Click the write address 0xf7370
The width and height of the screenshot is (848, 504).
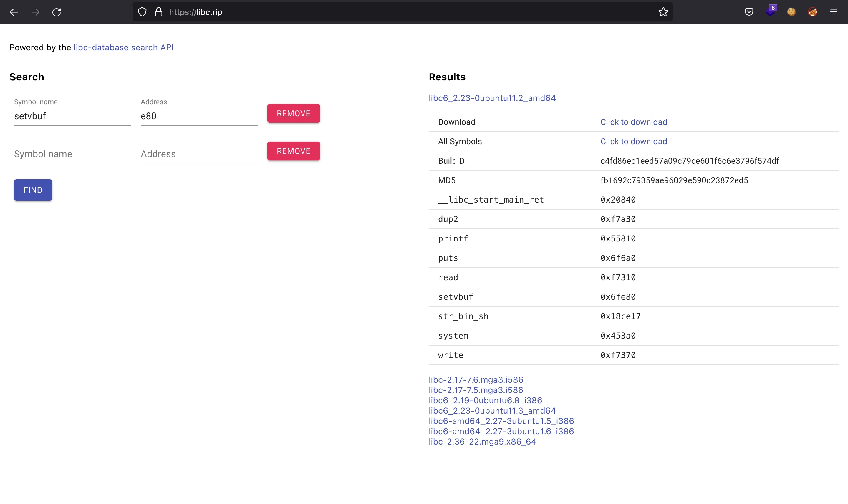(618, 355)
